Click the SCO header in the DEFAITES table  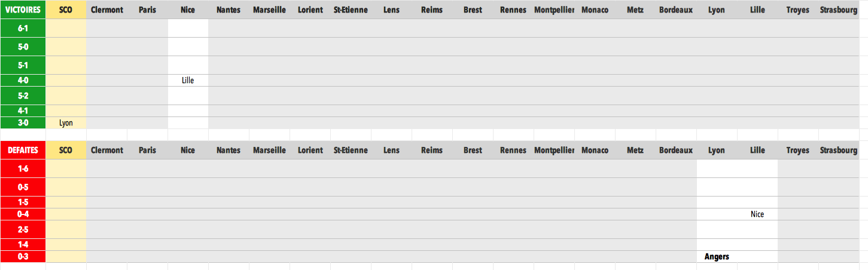66,150
